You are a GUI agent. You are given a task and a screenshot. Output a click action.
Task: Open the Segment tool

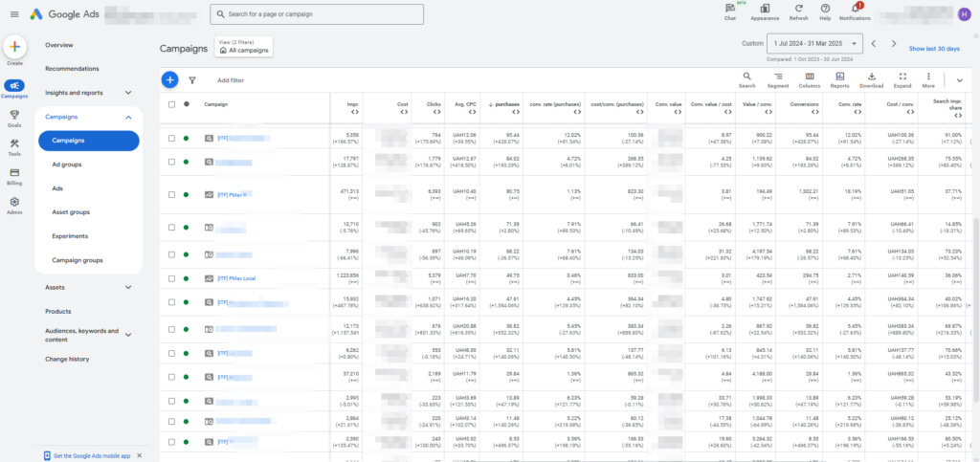click(x=779, y=79)
